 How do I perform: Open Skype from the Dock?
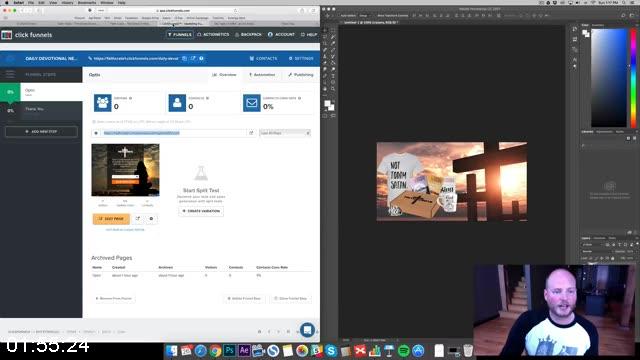click(331, 351)
